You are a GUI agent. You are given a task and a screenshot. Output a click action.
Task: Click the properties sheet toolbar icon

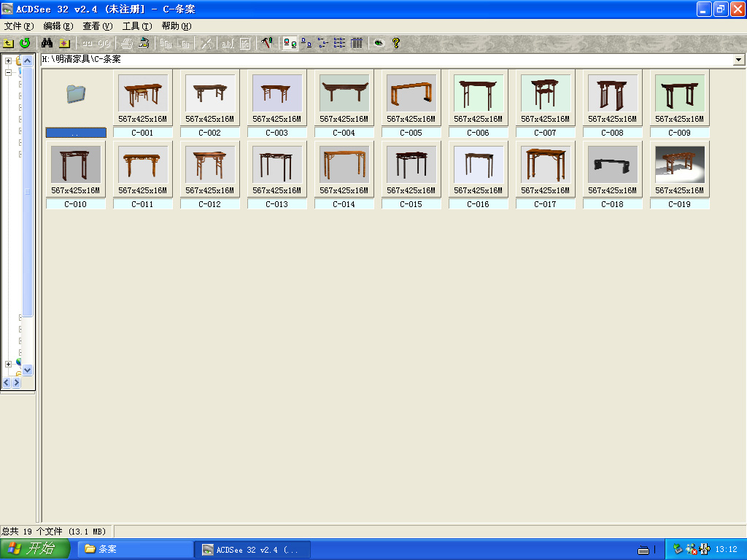pyautogui.click(x=245, y=43)
